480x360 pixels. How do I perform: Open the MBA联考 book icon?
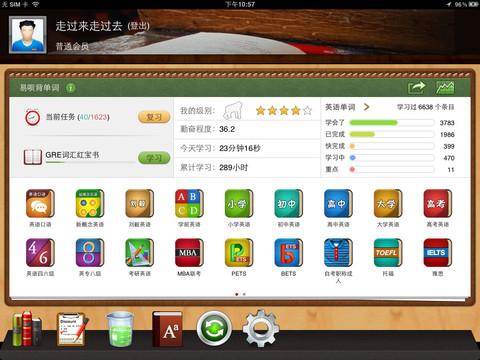(189, 252)
